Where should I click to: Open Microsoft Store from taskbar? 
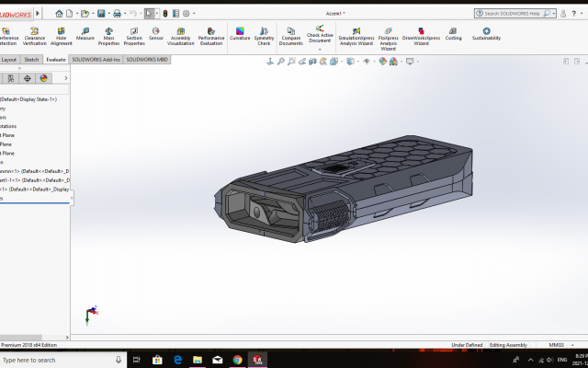click(157, 360)
